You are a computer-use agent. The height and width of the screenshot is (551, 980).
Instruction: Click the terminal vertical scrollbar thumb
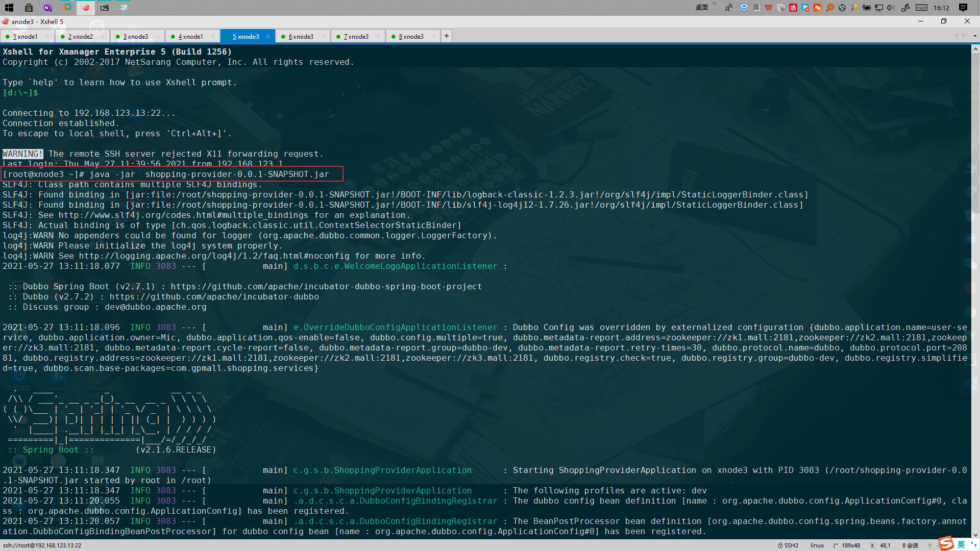point(975,133)
